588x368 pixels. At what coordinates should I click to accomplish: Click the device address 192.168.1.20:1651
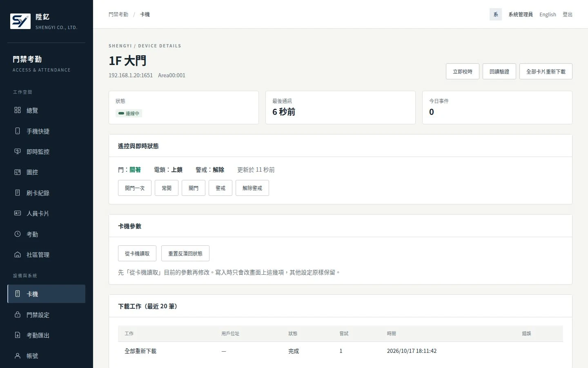(x=131, y=75)
